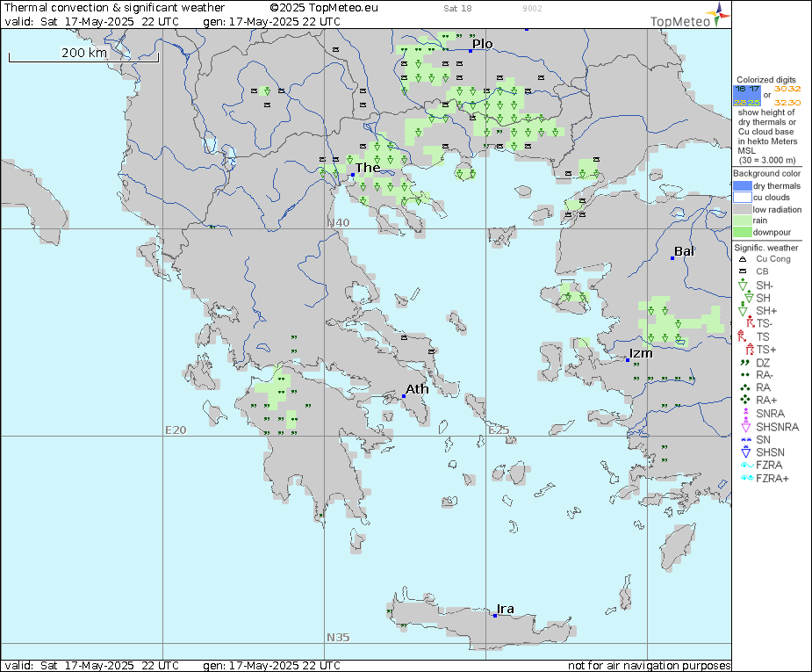Click the Colorized digits legend heading
Image resolution: width=812 pixels, height=672 pixels.
click(x=765, y=80)
